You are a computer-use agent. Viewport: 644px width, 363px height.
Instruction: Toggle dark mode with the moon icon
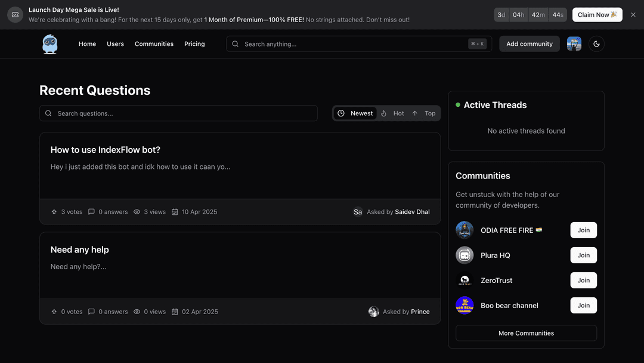pyautogui.click(x=596, y=44)
